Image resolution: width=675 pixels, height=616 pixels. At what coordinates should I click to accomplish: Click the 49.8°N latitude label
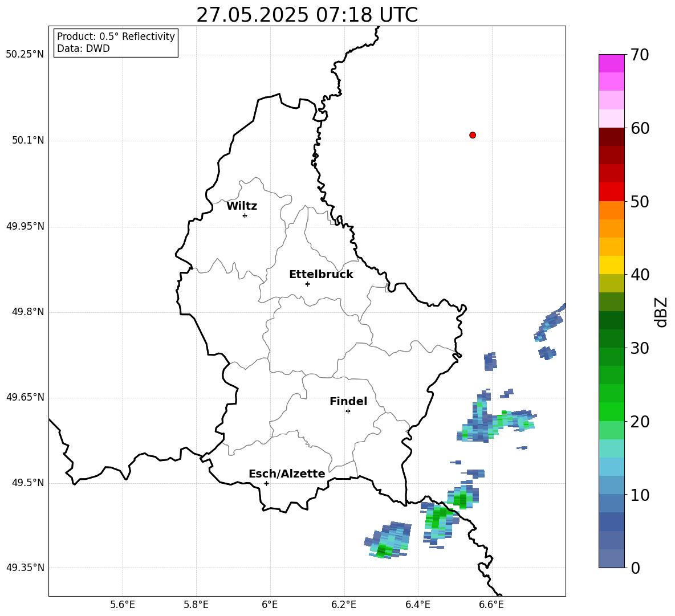pos(28,312)
